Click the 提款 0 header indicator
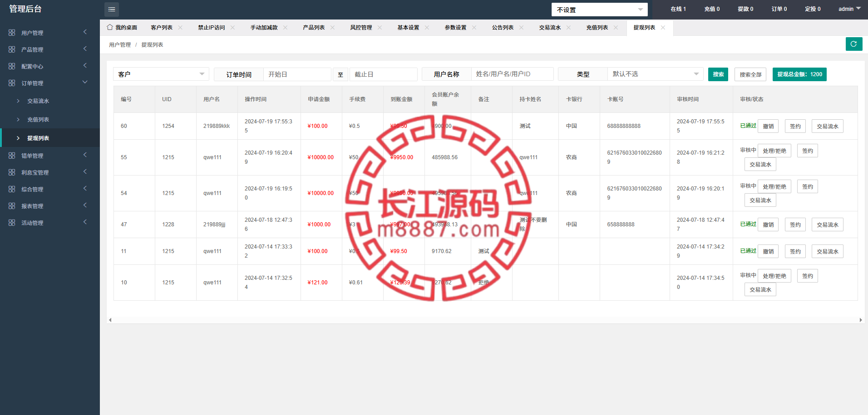Viewport: 868px width, 415px height. 745,9
